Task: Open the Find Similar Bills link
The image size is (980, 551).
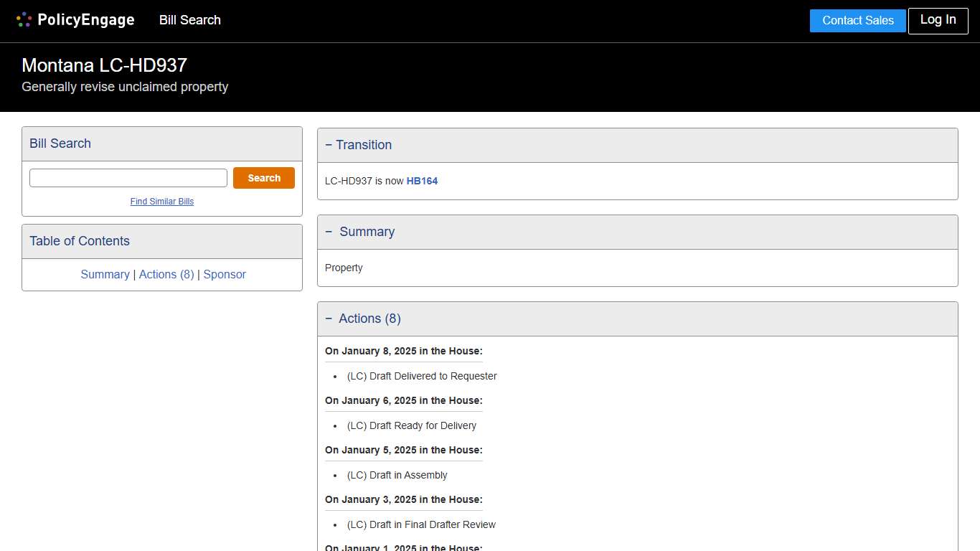Action: [162, 202]
